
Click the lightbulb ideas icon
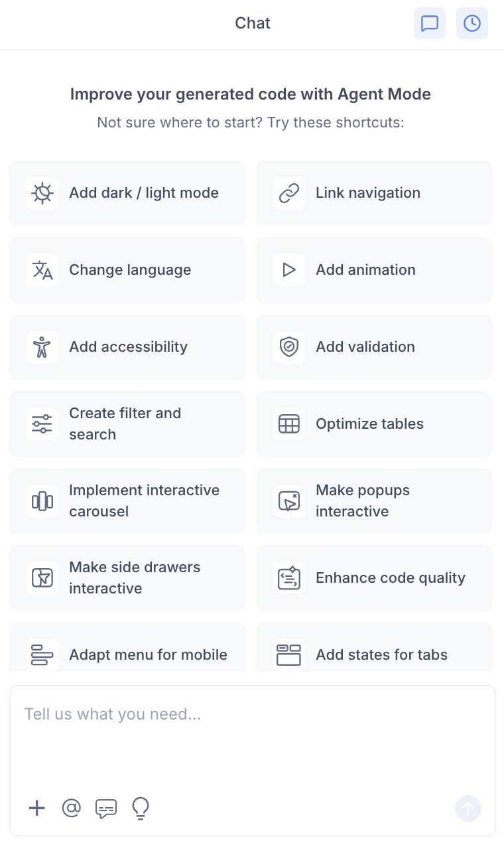[141, 808]
